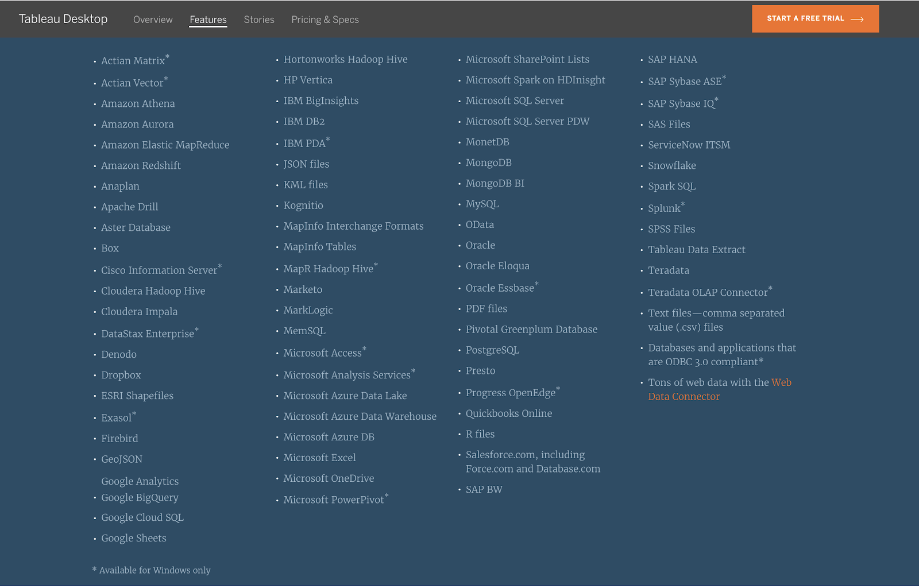This screenshot has height=588, width=919.
Task: Select Cloudera Impala entry
Action: [140, 311]
